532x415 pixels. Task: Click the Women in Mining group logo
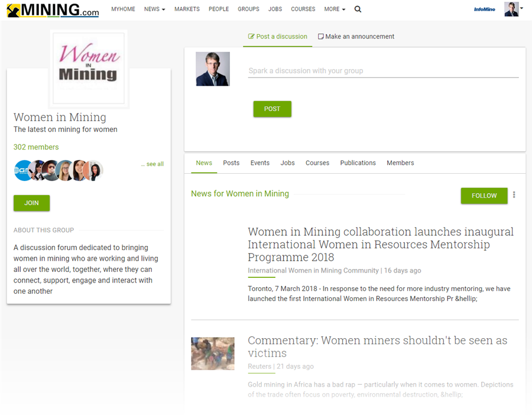(89, 68)
